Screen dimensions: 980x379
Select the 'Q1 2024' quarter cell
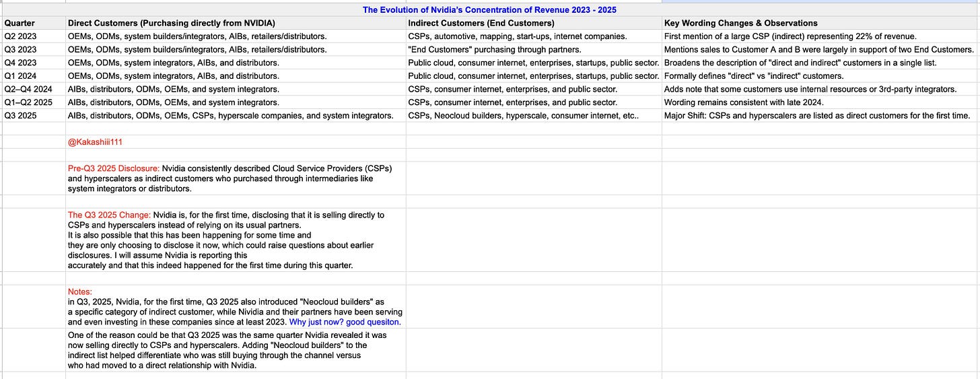click(34, 76)
